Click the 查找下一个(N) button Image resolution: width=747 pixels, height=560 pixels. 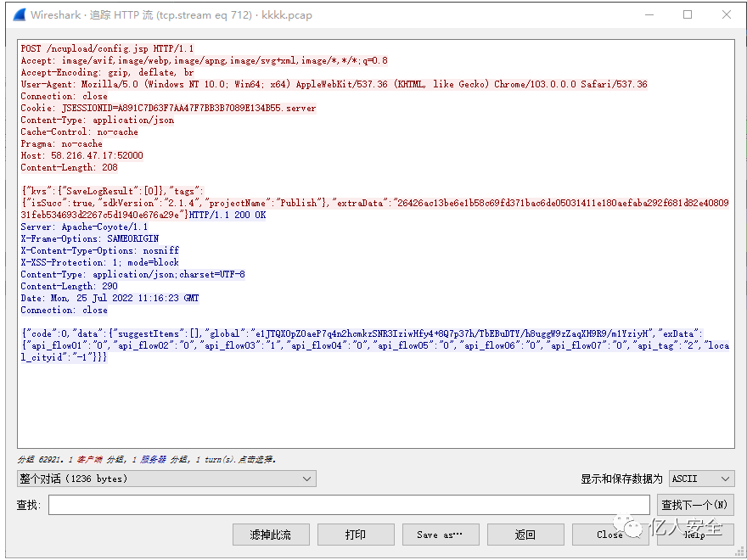(x=695, y=505)
